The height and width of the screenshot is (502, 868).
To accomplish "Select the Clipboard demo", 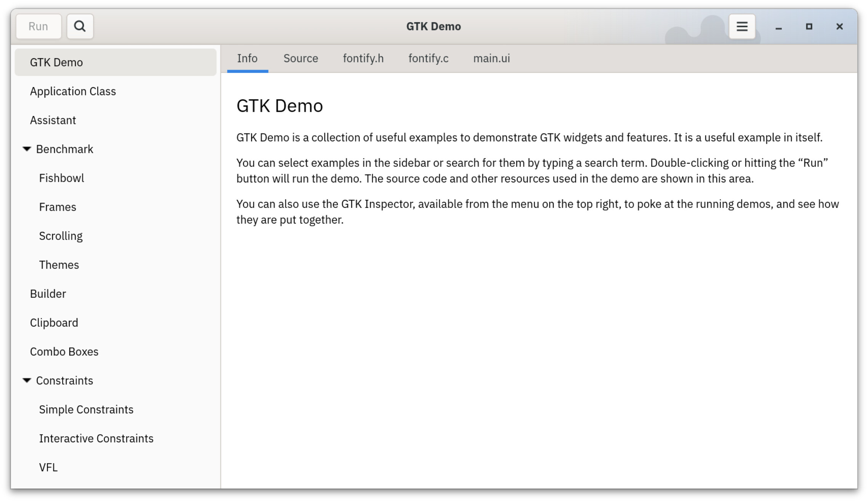I will [x=115, y=323].
